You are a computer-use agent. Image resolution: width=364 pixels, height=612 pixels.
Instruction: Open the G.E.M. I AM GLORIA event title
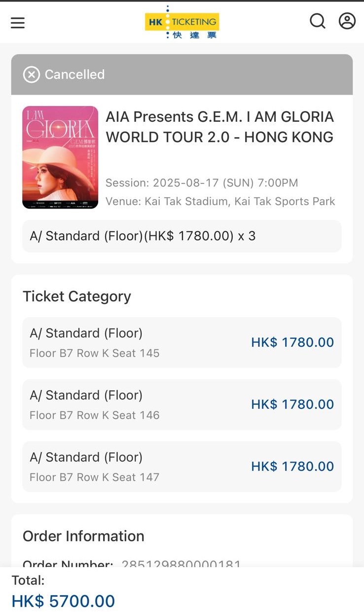click(x=220, y=127)
